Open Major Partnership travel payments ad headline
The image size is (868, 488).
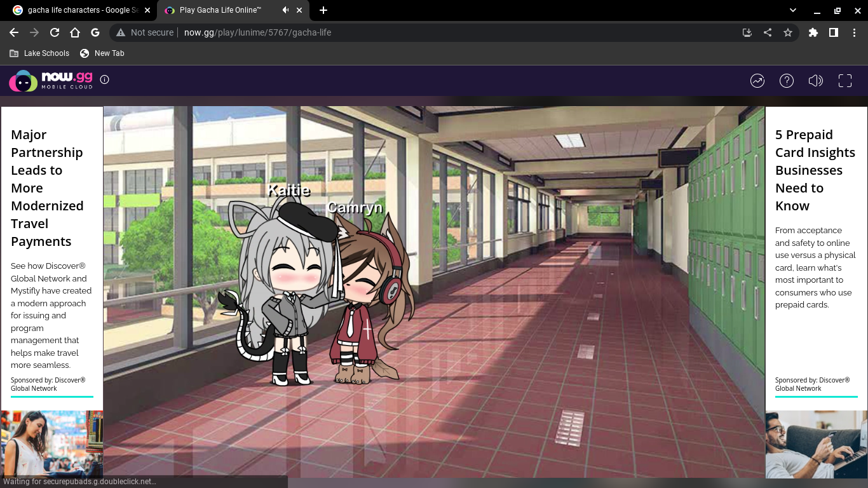[47, 188]
